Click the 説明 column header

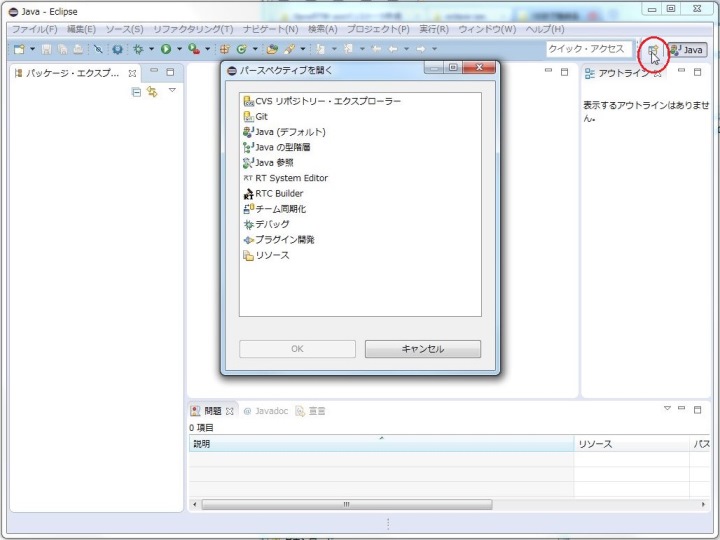[x=381, y=444]
